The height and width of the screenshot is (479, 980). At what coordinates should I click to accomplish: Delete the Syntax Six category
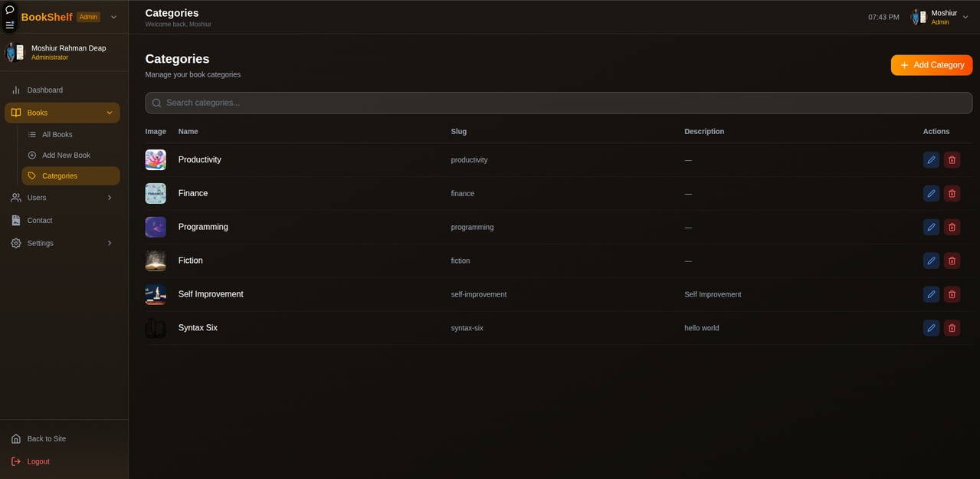[x=952, y=328]
